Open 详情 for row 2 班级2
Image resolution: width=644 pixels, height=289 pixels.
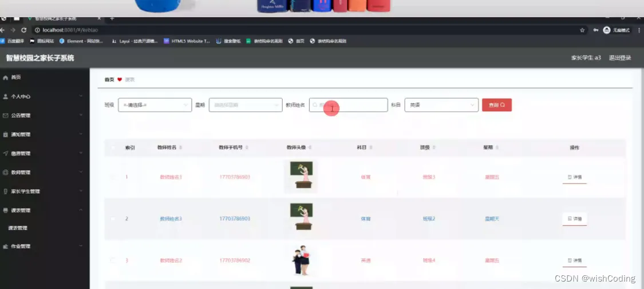pyautogui.click(x=575, y=218)
